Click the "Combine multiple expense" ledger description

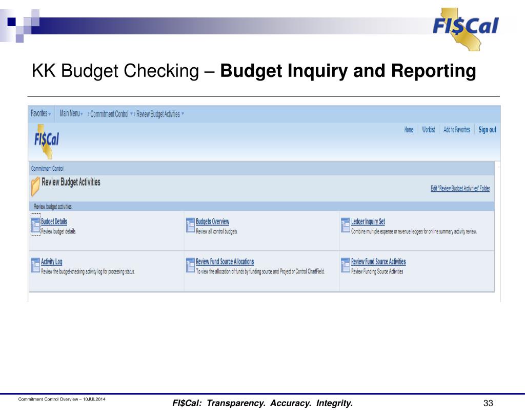[x=414, y=231]
